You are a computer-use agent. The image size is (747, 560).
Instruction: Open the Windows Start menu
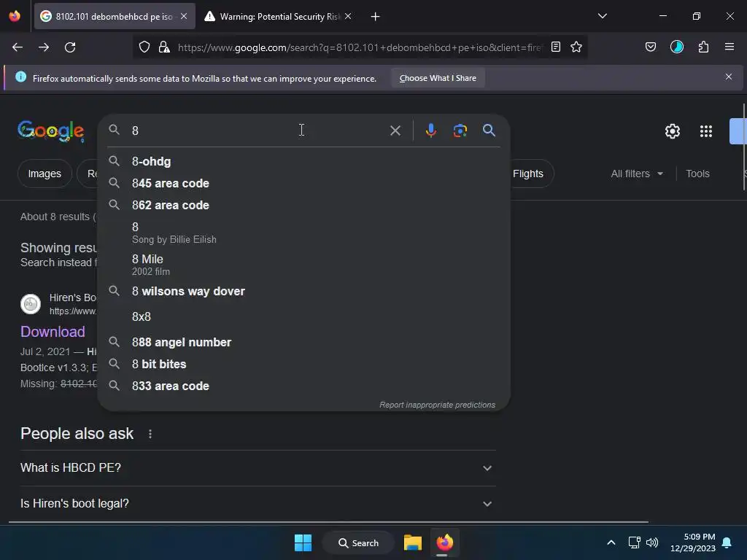303,542
